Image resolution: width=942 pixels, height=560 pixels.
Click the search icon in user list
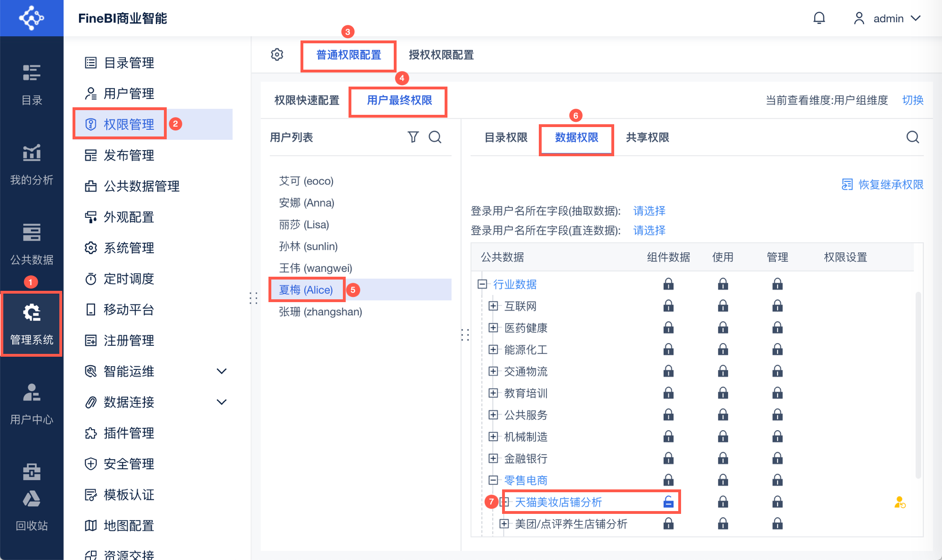pos(435,137)
